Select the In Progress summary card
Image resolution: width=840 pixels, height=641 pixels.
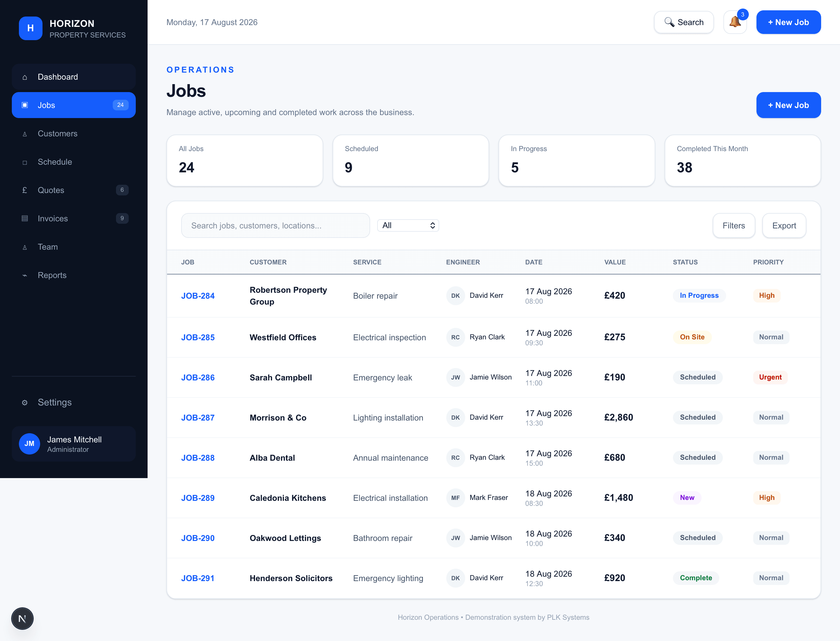click(x=577, y=161)
